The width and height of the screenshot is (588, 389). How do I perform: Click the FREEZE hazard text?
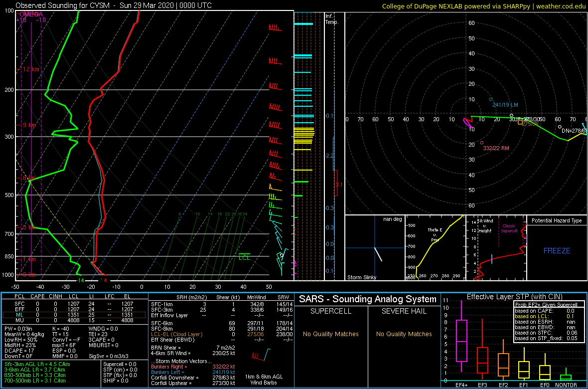click(x=557, y=250)
